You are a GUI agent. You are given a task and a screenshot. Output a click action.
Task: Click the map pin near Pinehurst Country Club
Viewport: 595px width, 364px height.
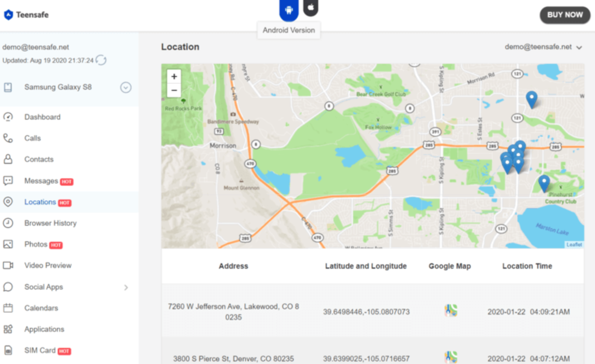[x=544, y=184]
